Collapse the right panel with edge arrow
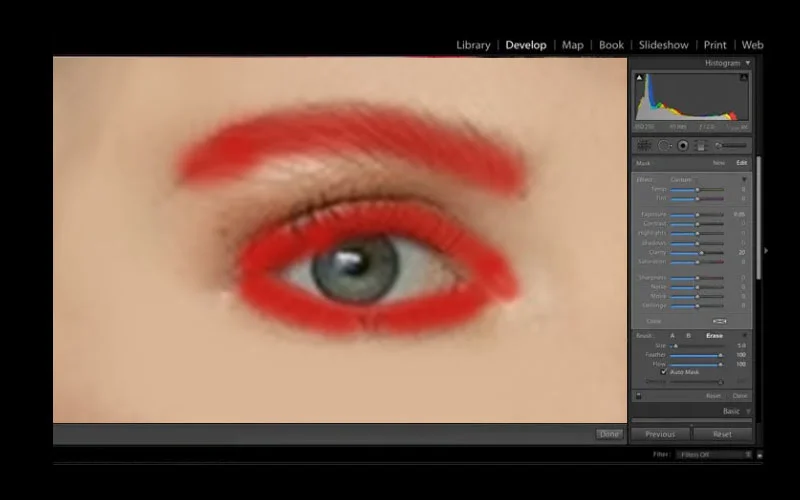This screenshot has width=800, height=500. (766, 251)
